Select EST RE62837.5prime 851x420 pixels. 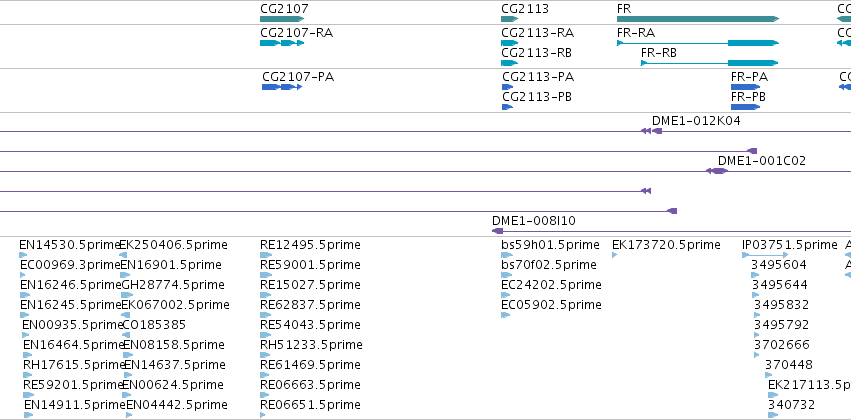tap(310, 306)
